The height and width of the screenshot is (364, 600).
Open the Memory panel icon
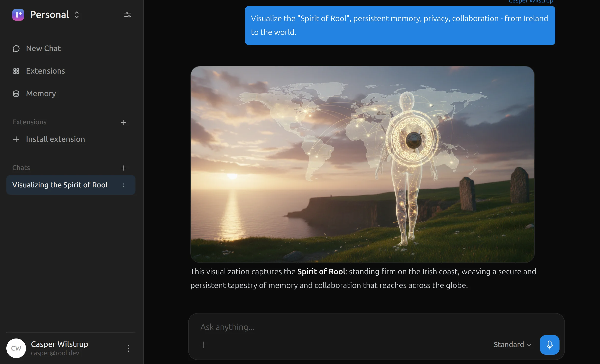[x=16, y=93]
